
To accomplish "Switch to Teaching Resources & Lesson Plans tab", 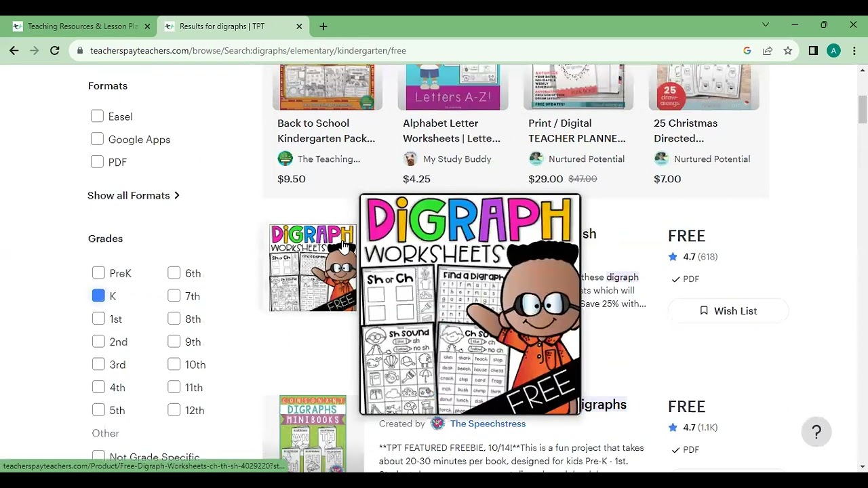I will point(81,26).
